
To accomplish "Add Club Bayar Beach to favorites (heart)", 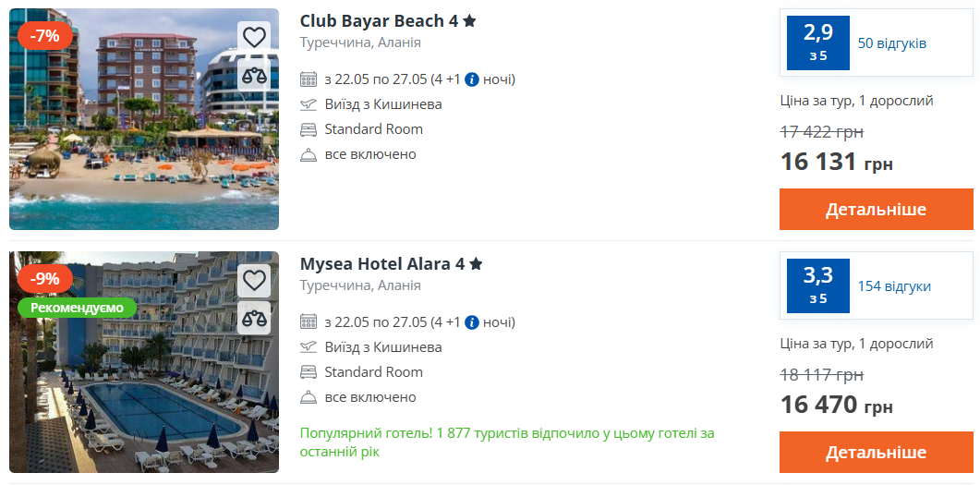I will point(254,37).
